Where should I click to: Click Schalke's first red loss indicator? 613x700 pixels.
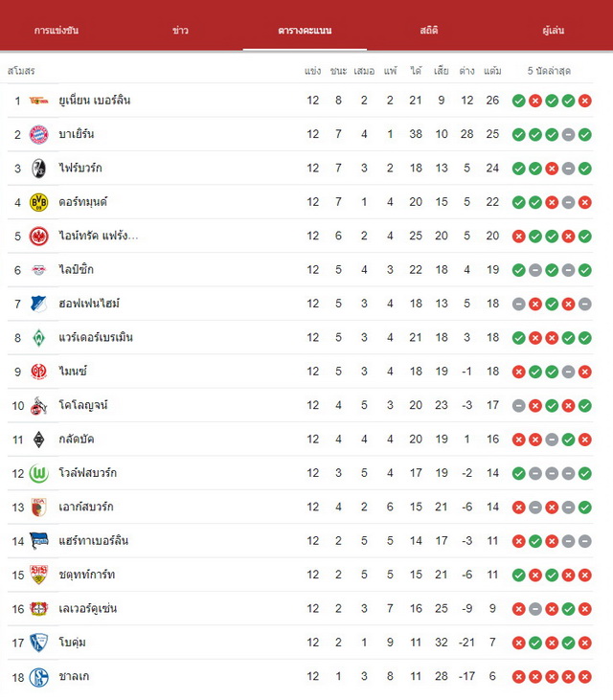click(x=519, y=677)
